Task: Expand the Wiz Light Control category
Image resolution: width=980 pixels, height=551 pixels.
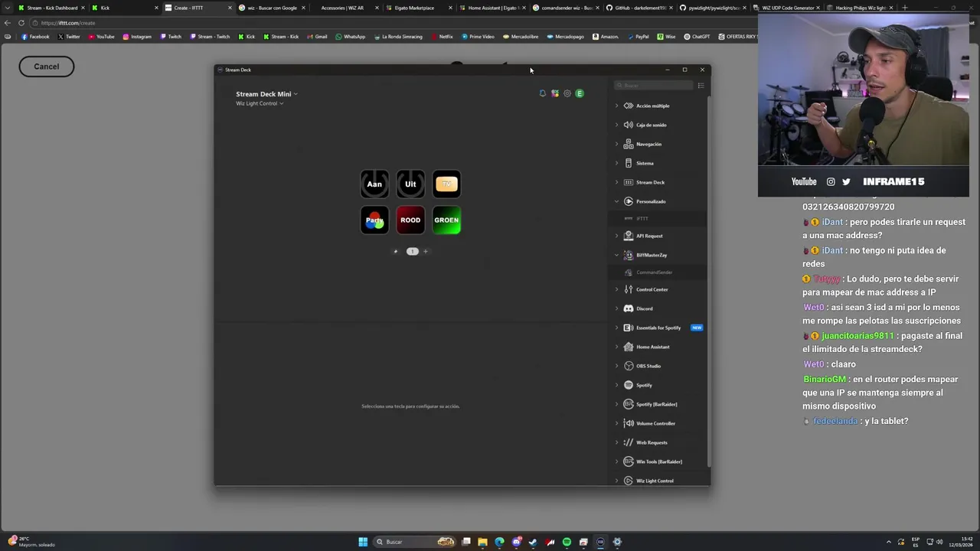Action: tap(617, 481)
